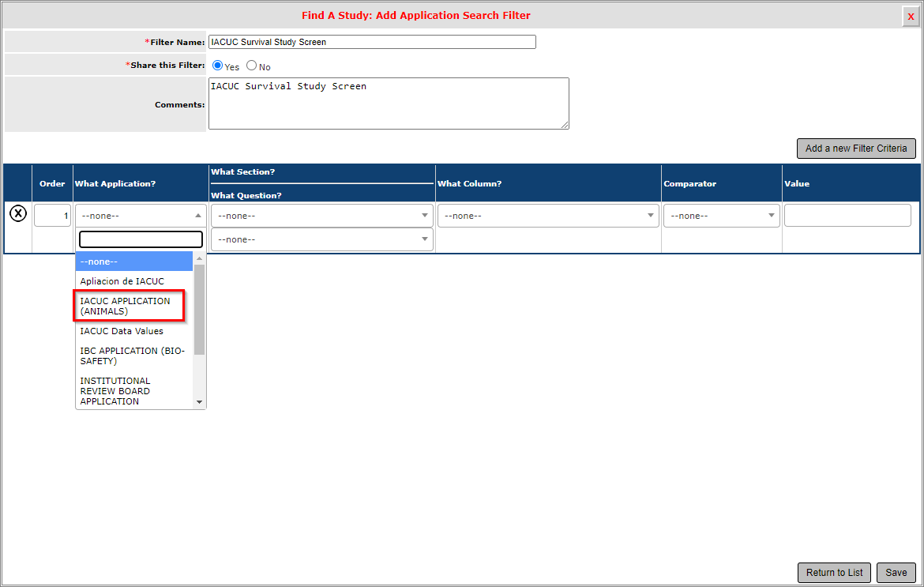The image size is (924, 587).
Task: Click Return to List button
Action: click(x=835, y=572)
